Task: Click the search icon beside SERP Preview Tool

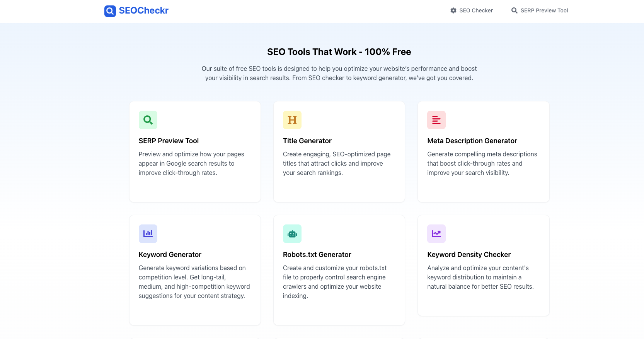Action: pos(515,10)
